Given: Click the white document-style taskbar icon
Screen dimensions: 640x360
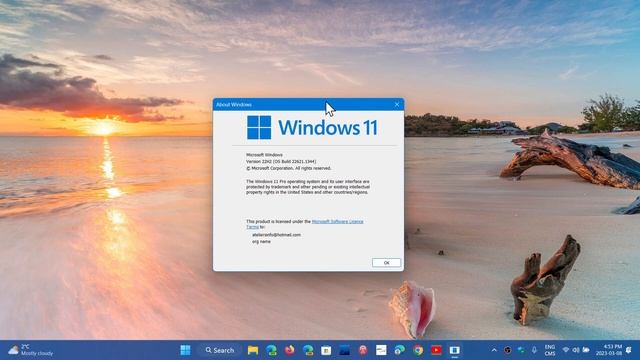Looking at the screenshot, I should (x=381, y=350).
